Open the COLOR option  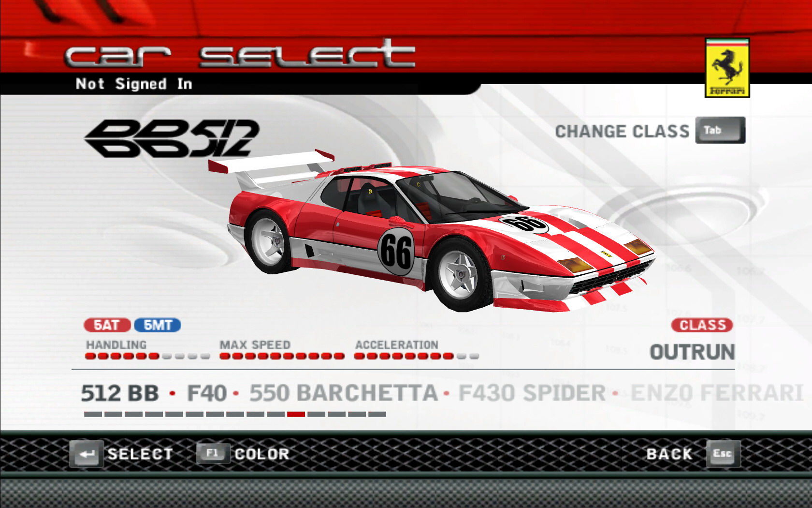click(x=261, y=454)
